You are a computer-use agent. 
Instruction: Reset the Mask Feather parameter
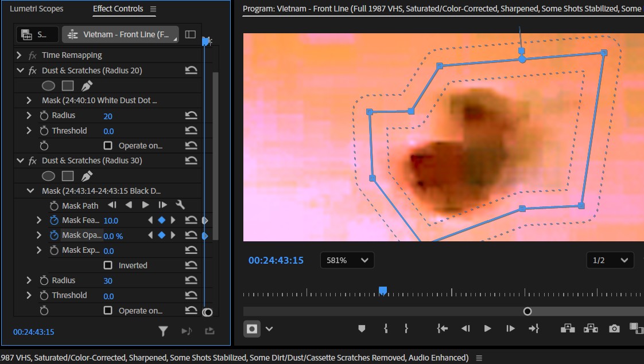[191, 220]
